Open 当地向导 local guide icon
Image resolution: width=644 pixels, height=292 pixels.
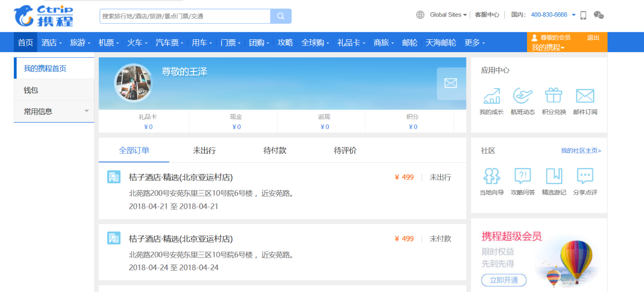(x=492, y=176)
